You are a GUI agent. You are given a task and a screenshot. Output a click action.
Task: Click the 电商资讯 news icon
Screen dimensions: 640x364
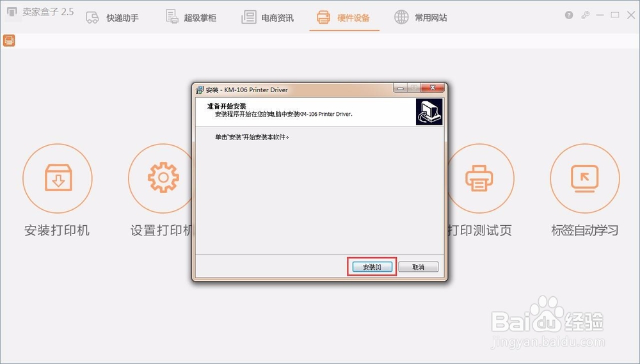pos(248,17)
